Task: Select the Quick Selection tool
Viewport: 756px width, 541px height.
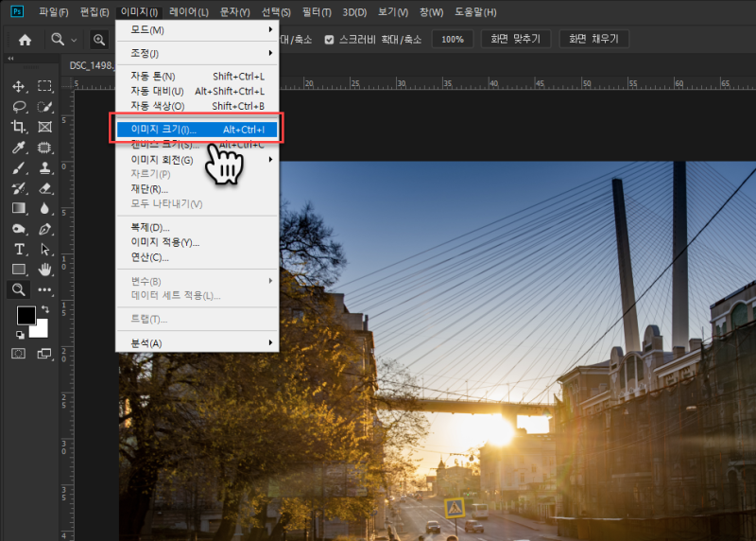Action: pyautogui.click(x=44, y=107)
